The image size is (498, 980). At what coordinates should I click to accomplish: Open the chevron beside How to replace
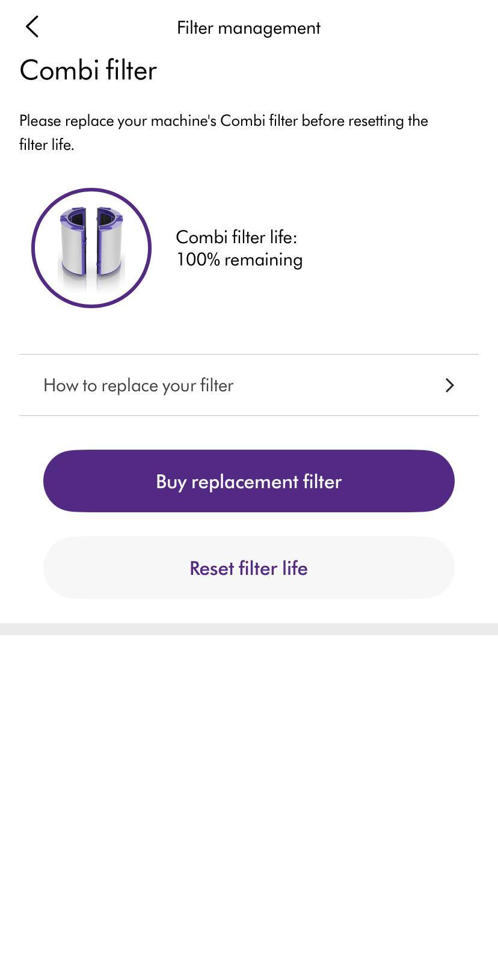[x=449, y=385]
